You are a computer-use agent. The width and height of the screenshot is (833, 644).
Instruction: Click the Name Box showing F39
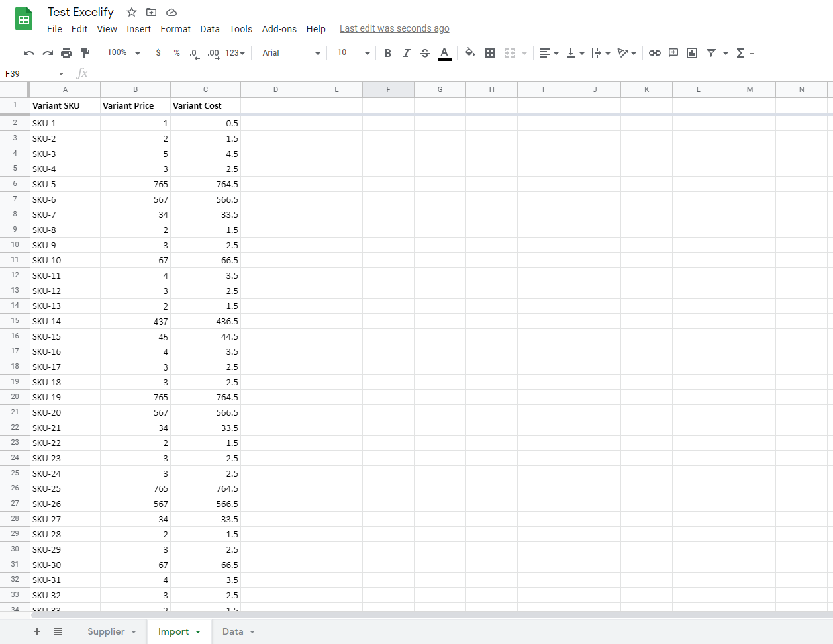33,73
